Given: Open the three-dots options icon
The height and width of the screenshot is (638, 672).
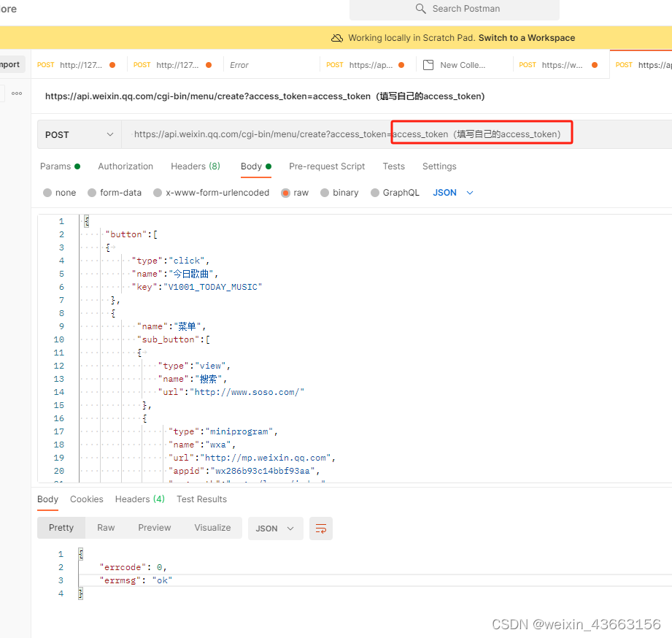Looking at the screenshot, I should [x=17, y=93].
